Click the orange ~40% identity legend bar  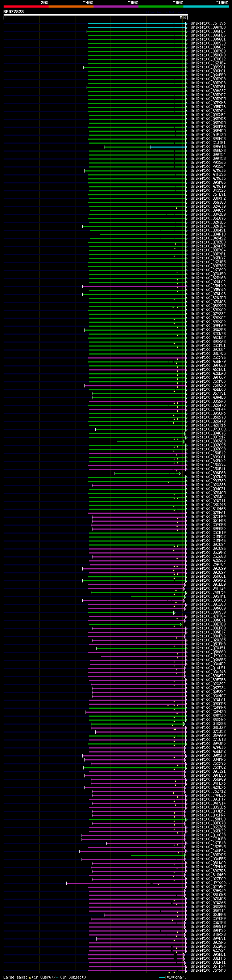tap(71, 7)
